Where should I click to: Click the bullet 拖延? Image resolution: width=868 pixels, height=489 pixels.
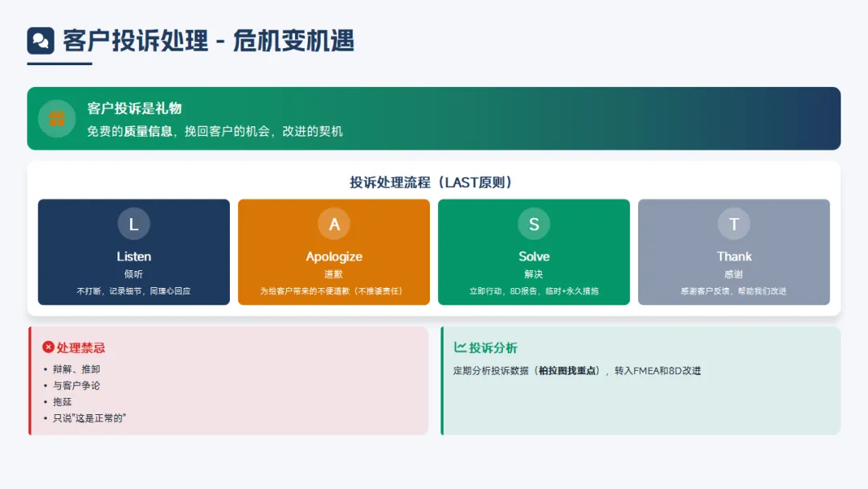click(62, 401)
